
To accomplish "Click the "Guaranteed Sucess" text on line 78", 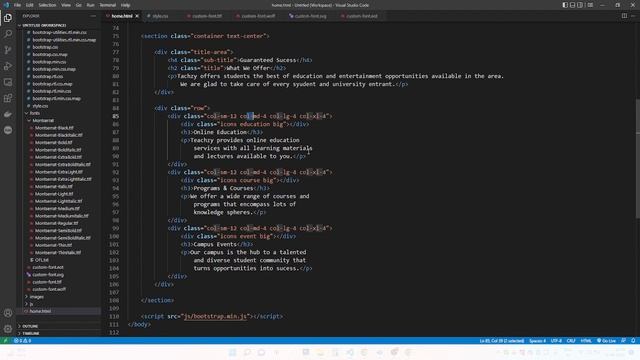I will click(x=267, y=60).
